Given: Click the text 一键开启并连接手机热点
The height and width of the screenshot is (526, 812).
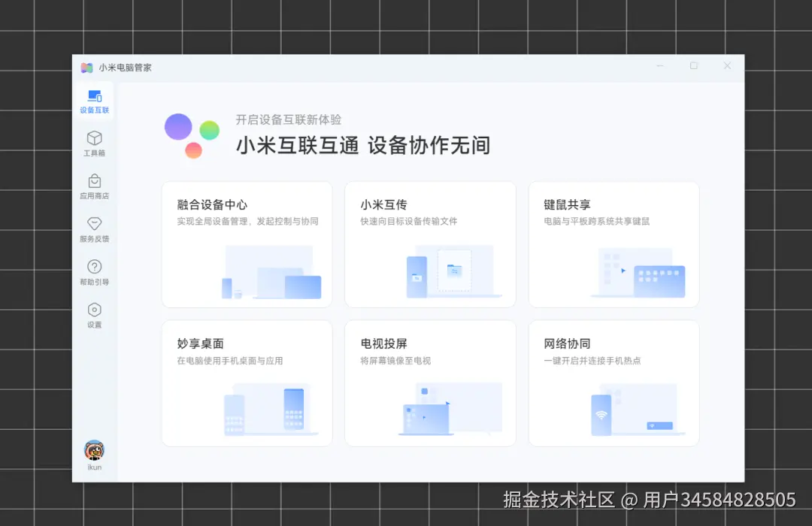Looking at the screenshot, I should tap(592, 361).
